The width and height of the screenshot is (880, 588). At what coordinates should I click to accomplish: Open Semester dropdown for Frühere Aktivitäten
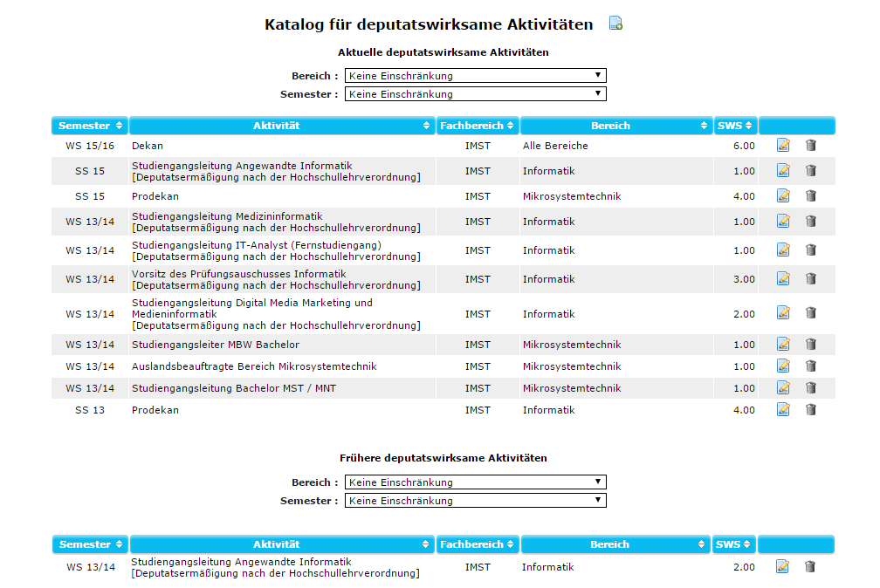pyautogui.click(x=475, y=501)
